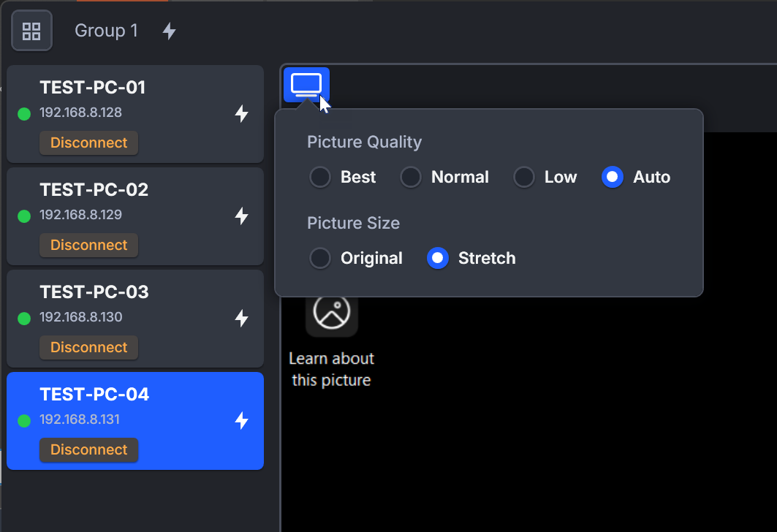Click the IP address 192.168.8.130
The height and width of the screenshot is (532, 777).
pos(81,317)
